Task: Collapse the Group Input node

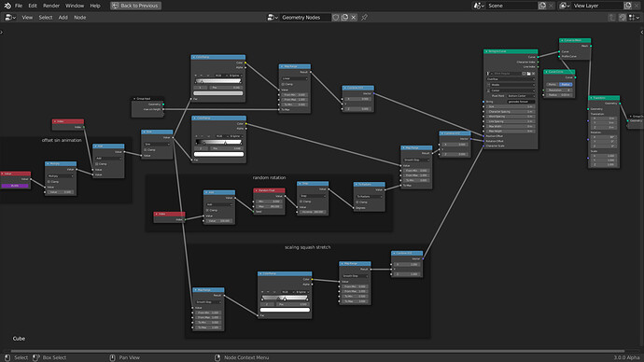Action: click(134, 99)
